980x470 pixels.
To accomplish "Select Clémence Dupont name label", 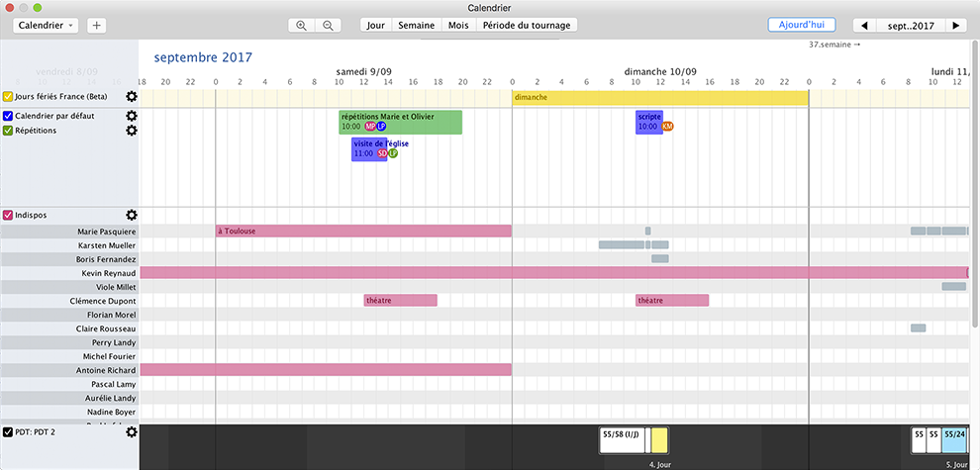I will [x=103, y=301].
